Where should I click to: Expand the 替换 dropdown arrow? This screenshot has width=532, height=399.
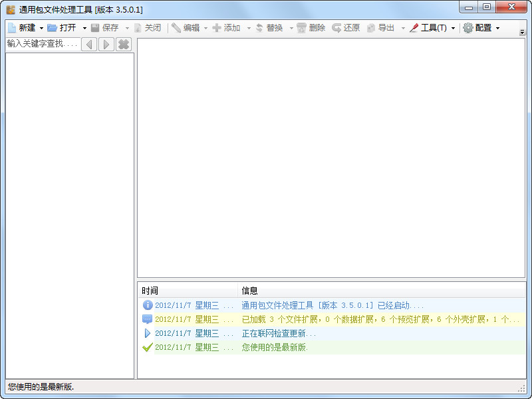coord(291,28)
